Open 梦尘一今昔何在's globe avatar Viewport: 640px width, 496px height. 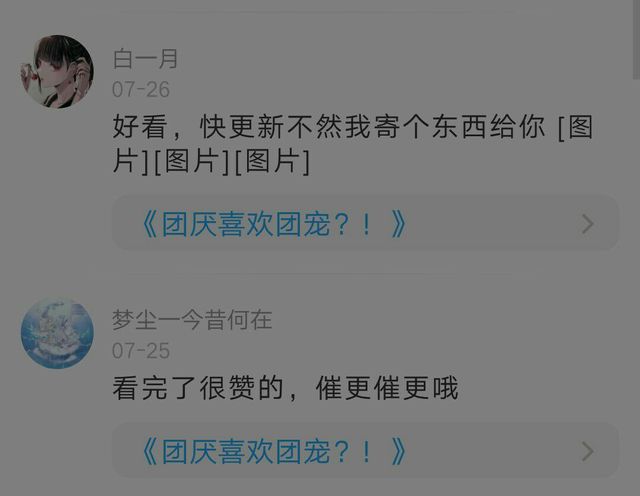pyautogui.click(x=57, y=333)
